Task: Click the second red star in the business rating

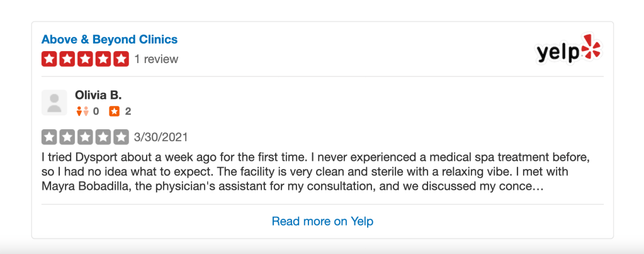Action: pyautogui.click(x=67, y=59)
